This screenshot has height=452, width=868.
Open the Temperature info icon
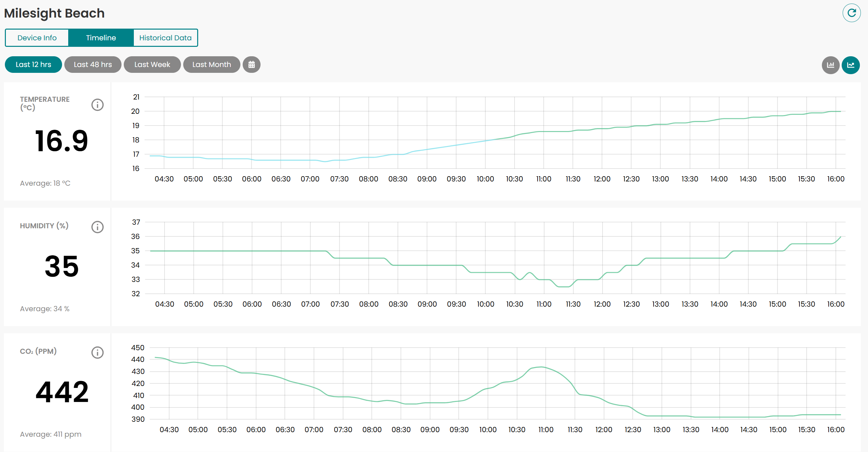97,105
